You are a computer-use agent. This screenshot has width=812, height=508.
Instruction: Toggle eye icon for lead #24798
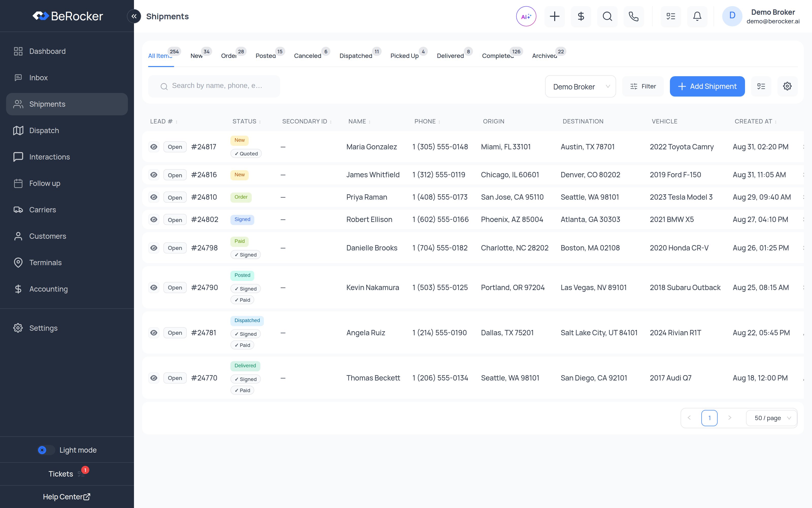154,248
